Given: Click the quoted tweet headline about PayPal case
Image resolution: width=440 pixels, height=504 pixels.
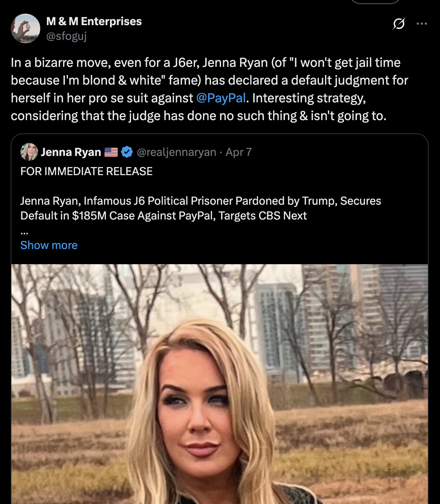Looking at the screenshot, I should (x=201, y=208).
